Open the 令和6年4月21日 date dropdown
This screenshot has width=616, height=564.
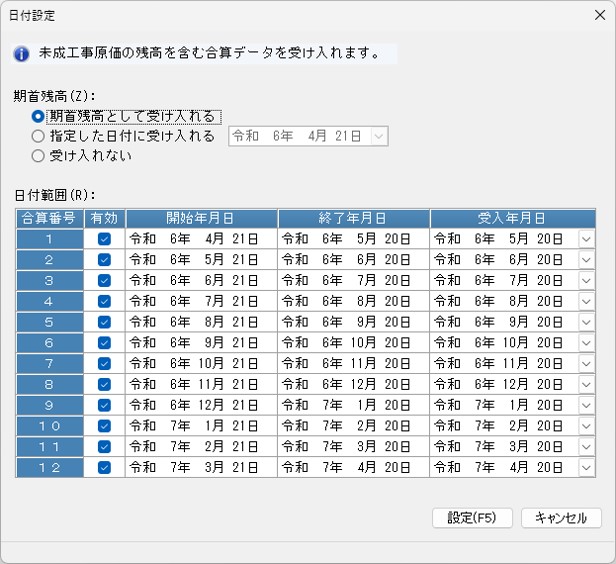click(x=379, y=136)
